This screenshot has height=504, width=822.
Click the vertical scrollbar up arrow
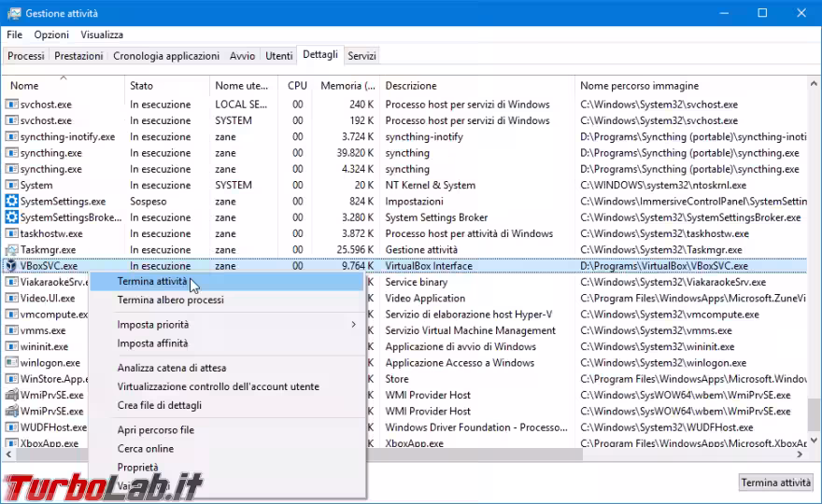click(814, 83)
